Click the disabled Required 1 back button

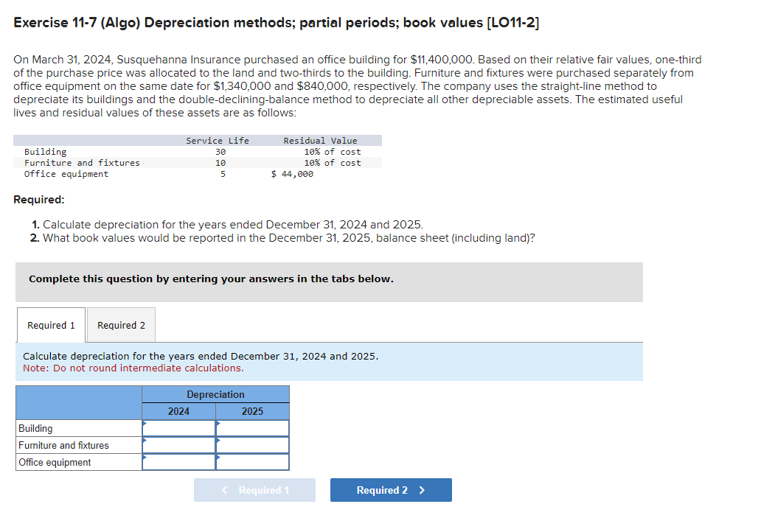click(254, 489)
